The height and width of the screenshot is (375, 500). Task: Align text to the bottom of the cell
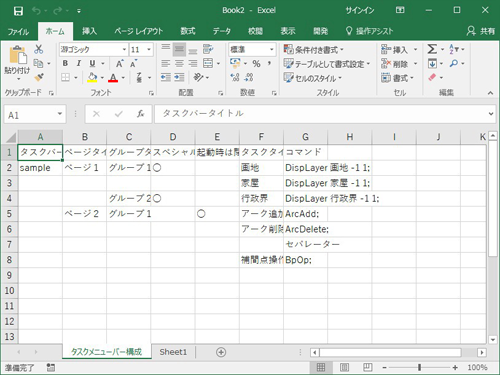[193, 50]
